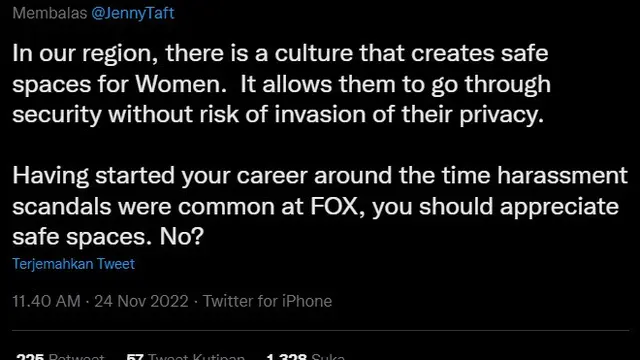640x360 pixels.
Task: Click the word "Women" in the tweet
Action: pos(181,84)
